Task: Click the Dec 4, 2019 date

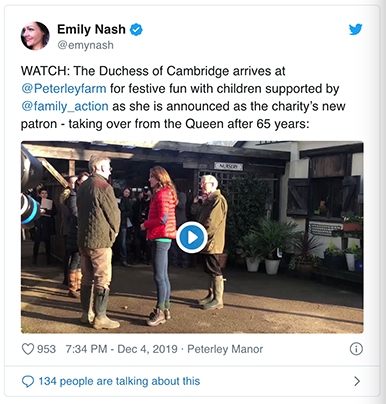Action: pyautogui.click(x=147, y=349)
